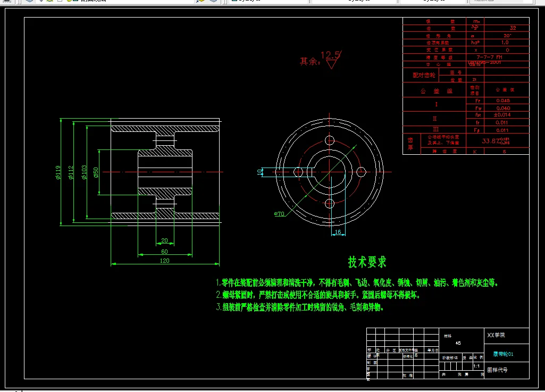Select the 10 keyway width dimension
Viewport: 545px width, 392px height.
click(259, 172)
